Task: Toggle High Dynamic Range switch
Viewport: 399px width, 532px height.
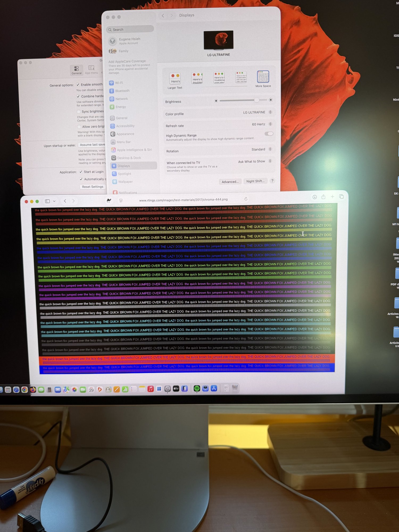Action: (x=269, y=134)
